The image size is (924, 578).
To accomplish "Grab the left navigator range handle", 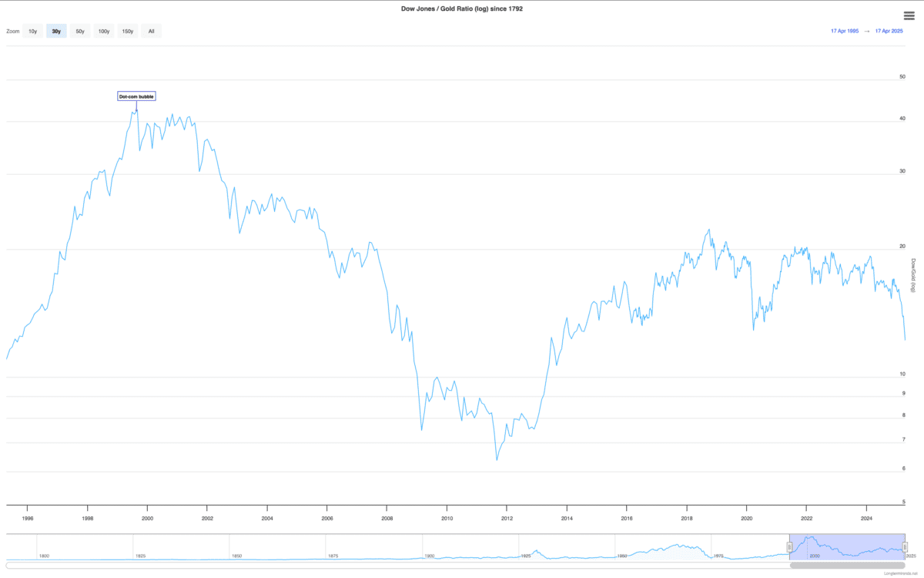I will 789,546.
